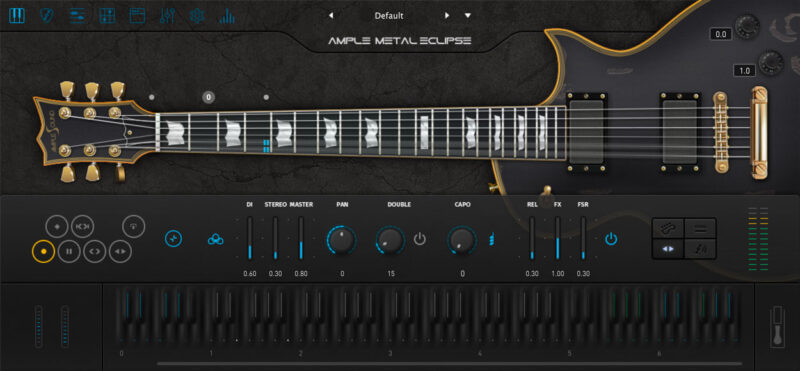Toggle the blue FSR power button
The height and width of the screenshot is (371, 800).
click(611, 239)
